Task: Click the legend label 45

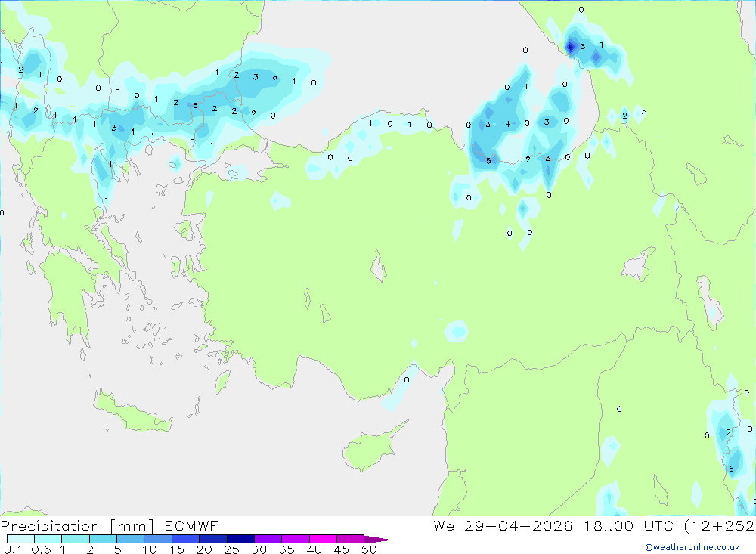Action: coord(342,549)
